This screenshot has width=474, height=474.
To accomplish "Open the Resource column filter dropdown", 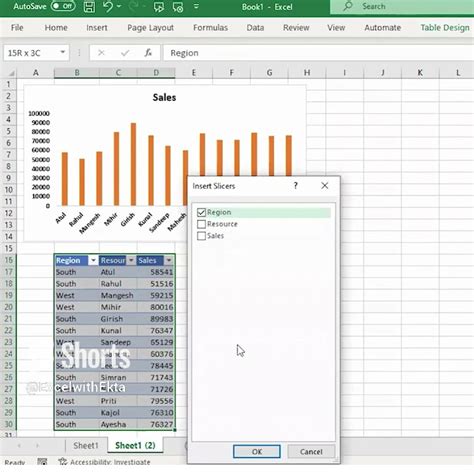I will pyautogui.click(x=131, y=260).
